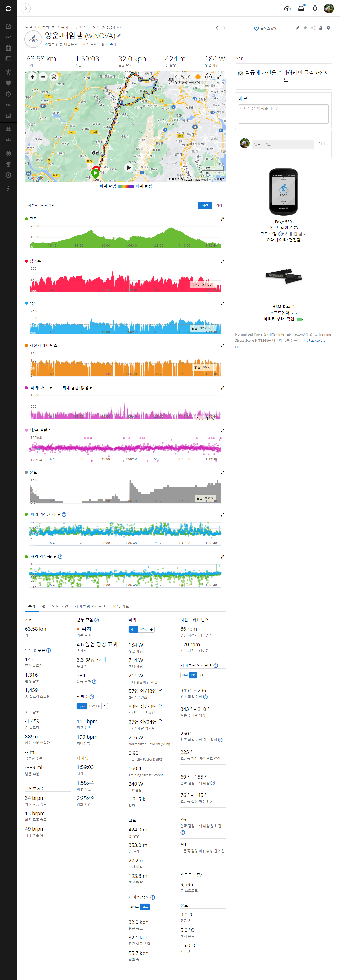The height and width of the screenshot is (980, 340).
Task: Click the lock privacy icon
Action: [x=321, y=28]
